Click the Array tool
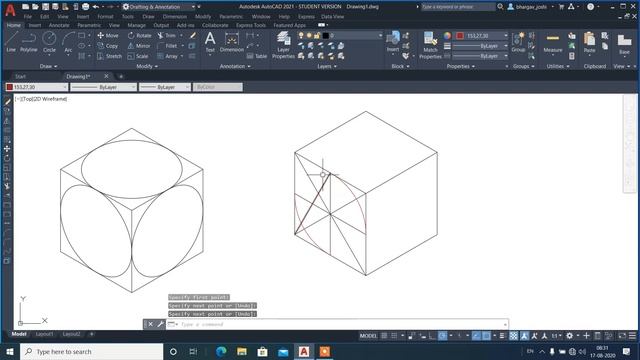The width and height of the screenshot is (640, 360). pyautogui.click(x=167, y=56)
